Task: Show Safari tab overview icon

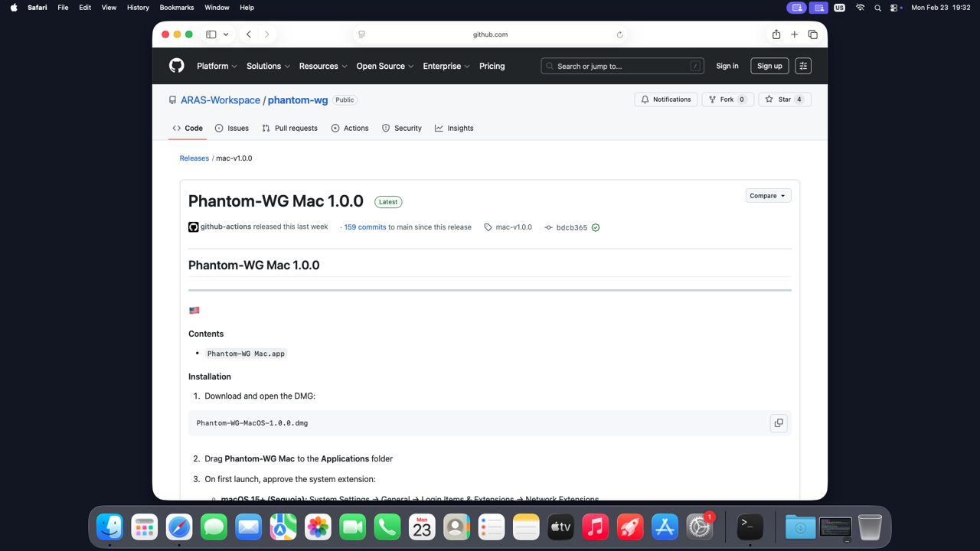Action: click(x=813, y=34)
